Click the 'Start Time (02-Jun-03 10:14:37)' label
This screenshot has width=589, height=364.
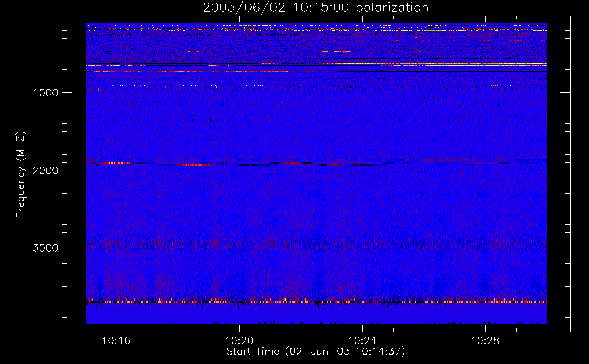316,352
